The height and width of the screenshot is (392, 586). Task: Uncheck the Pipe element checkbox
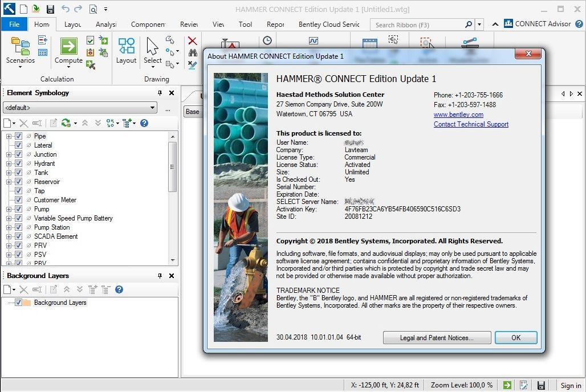click(x=18, y=136)
